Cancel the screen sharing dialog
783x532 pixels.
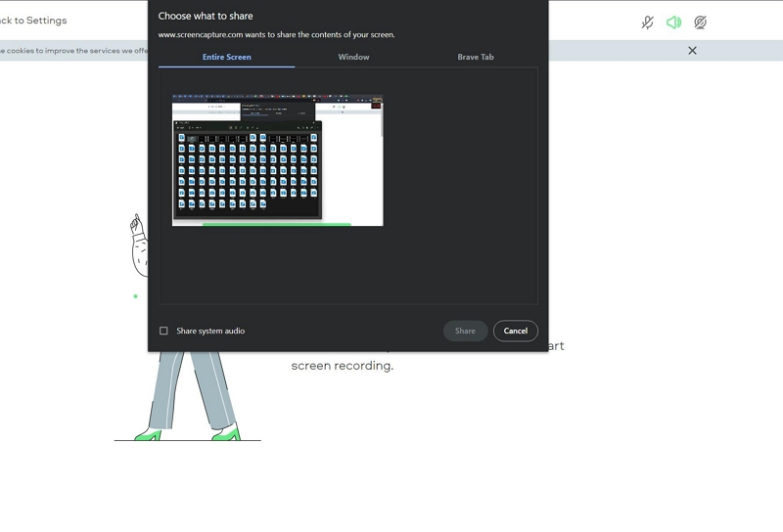(516, 331)
